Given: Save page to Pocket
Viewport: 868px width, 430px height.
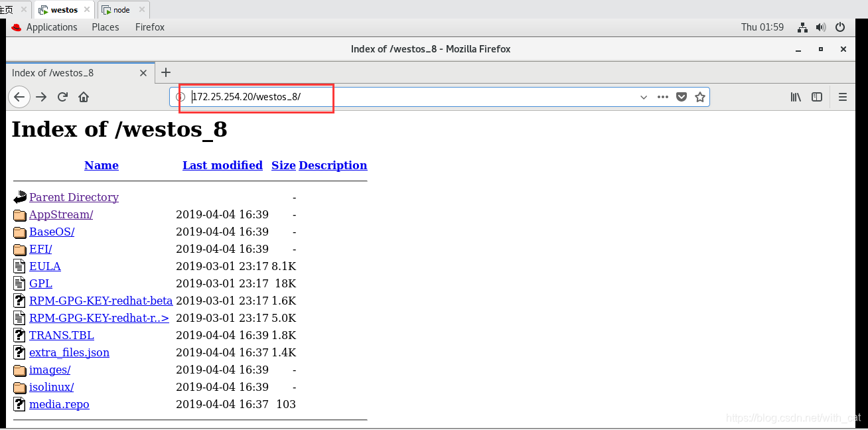Looking at the screenshot, I should [681, 97].
